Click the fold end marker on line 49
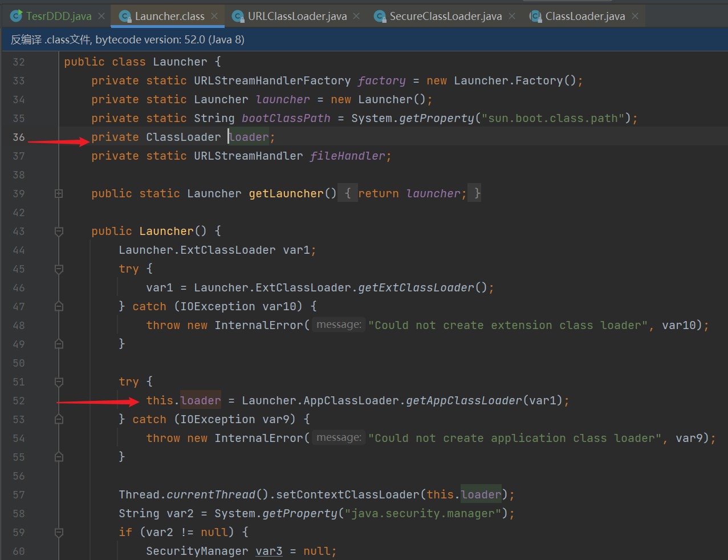The height and width of the screenshot is (560, 728). [x=59, y=344]
